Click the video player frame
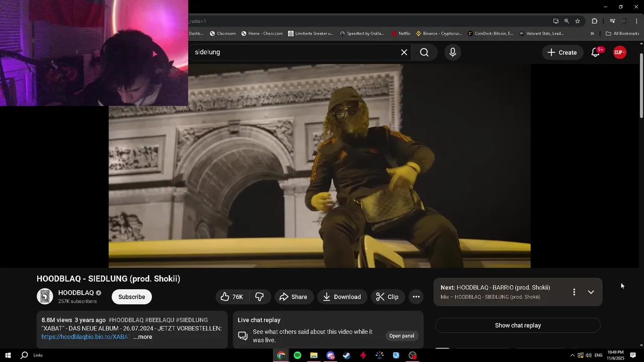 point(319,166)
